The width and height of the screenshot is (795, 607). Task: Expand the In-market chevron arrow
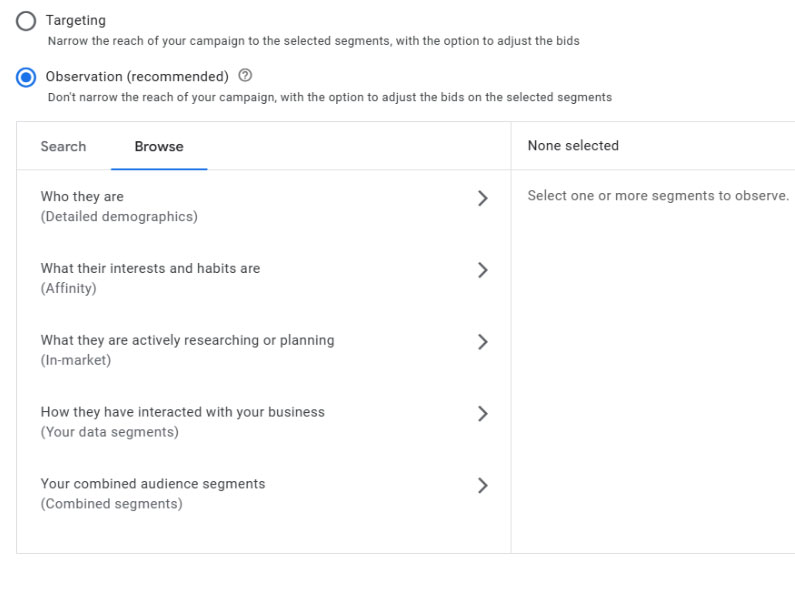tap(483, 342)
